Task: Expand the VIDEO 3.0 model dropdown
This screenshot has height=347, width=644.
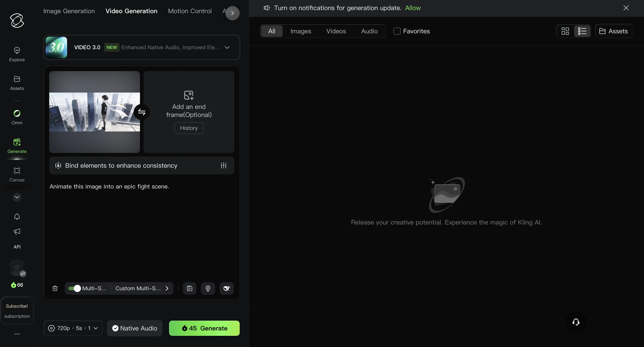Action: (227, 47)
